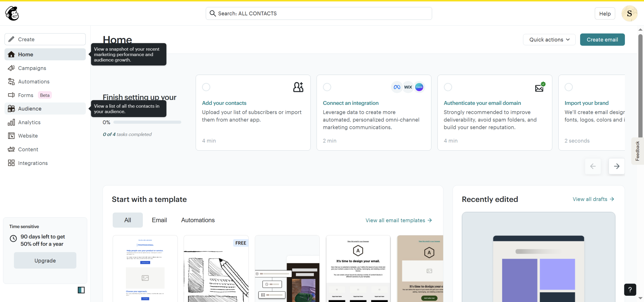Click the Website sidebar icon
This screenshot has height=302, width=644.
coord(11,136)
